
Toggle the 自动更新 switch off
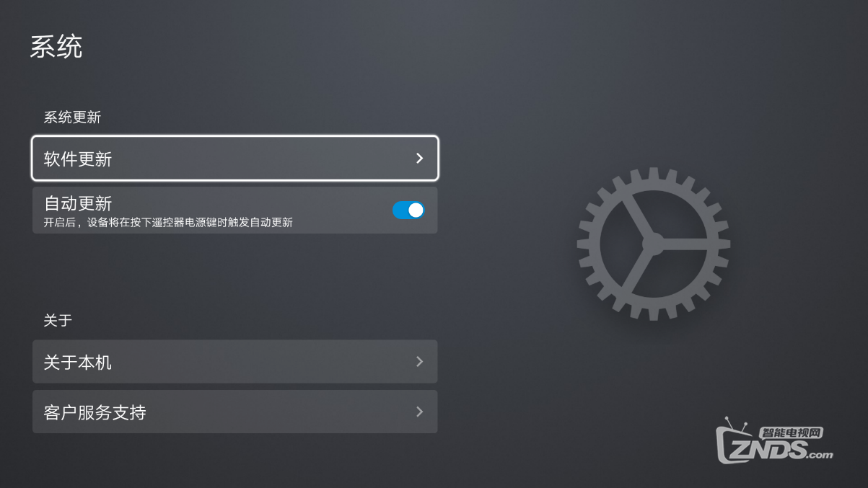click(x=408, y=210)
